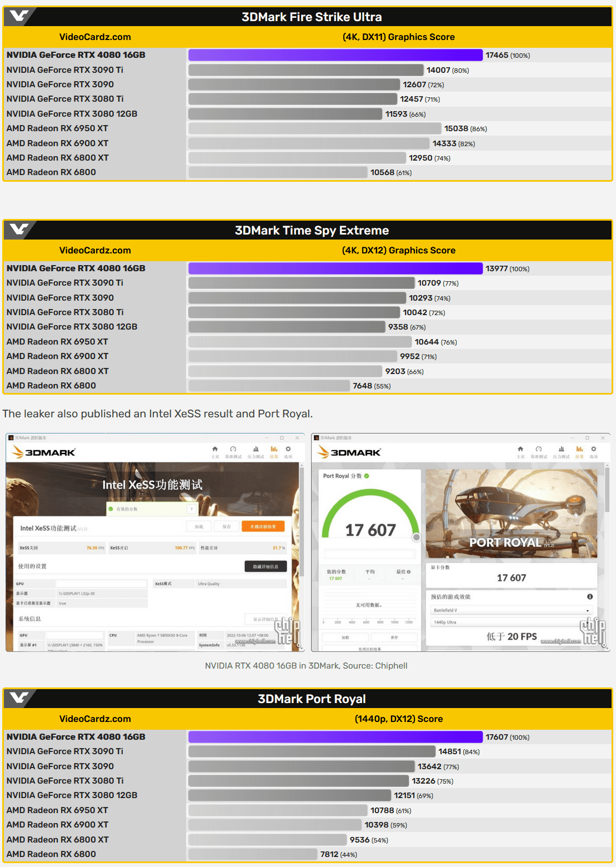
Task: Click the VideoCardz logo on the Fire Strike Ultra chart
Action: pyautogui.click(x=19, y=16)
